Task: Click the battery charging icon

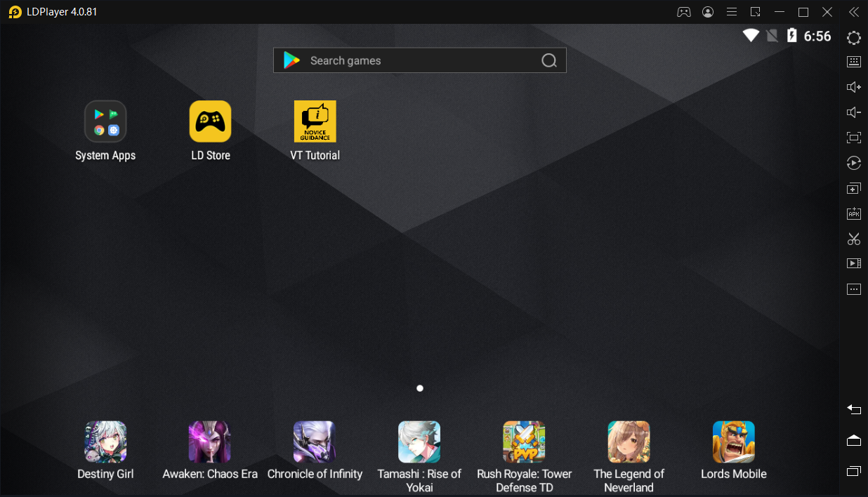Action: tap(792, 35)
